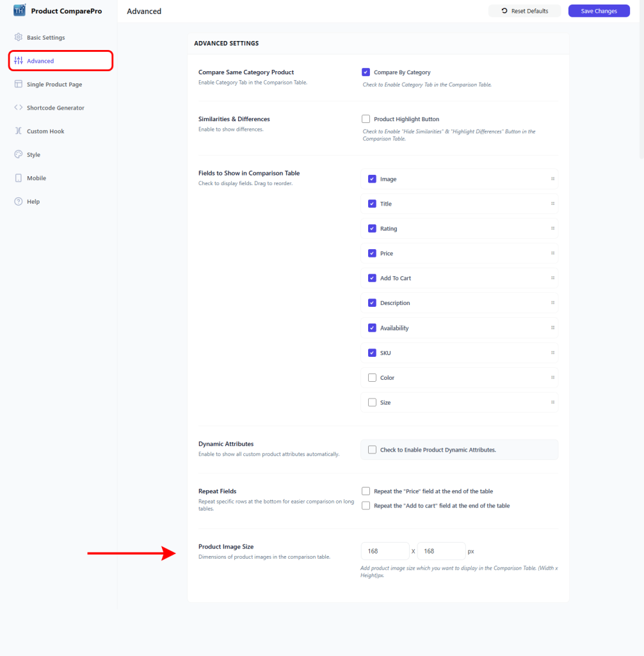
Task: Click the Product Image Size label
Action: coord(226,546)
